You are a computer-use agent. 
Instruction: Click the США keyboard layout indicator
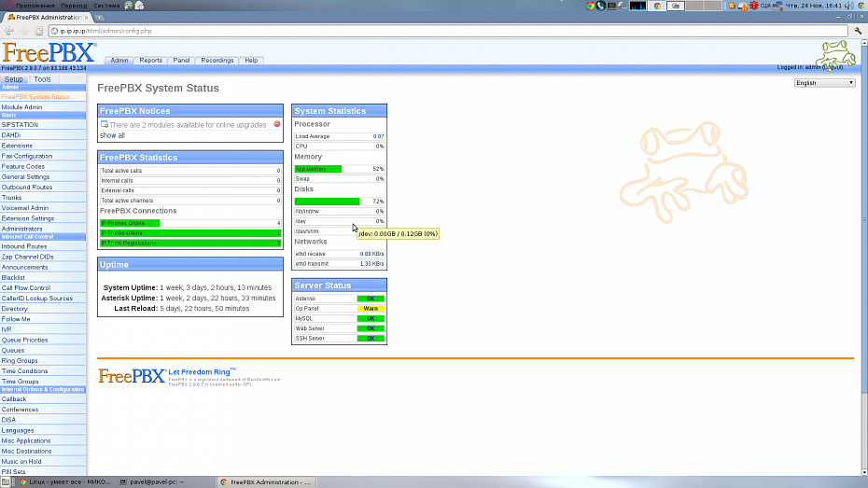[x=765, y=6]
